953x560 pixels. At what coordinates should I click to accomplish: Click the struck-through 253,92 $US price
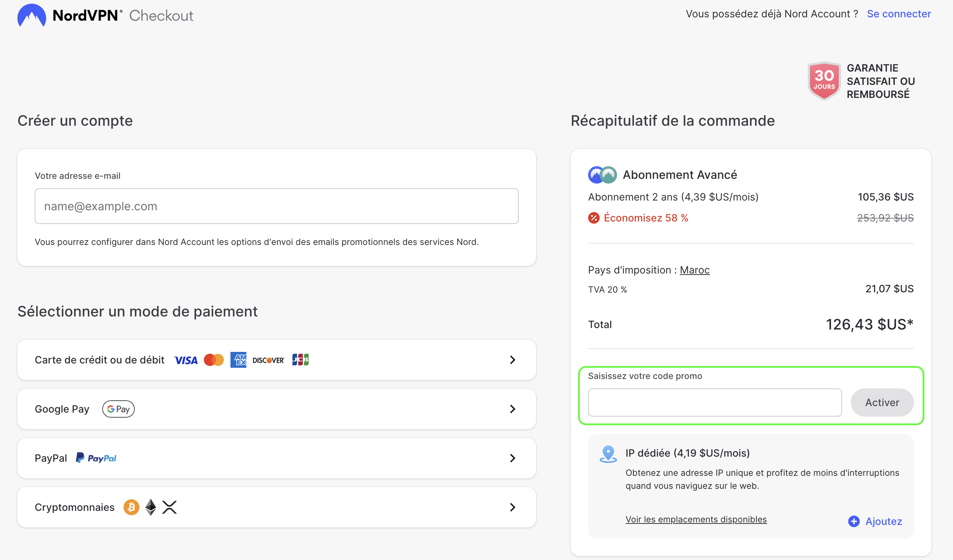[885, 218]
